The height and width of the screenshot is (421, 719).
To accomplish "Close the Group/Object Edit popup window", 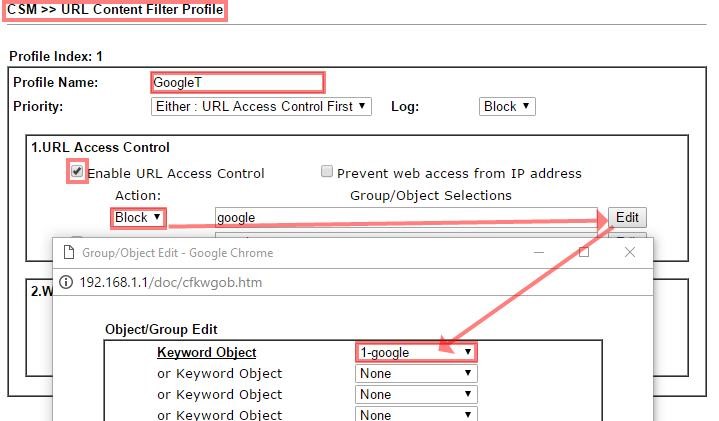I will pos(630,252).
